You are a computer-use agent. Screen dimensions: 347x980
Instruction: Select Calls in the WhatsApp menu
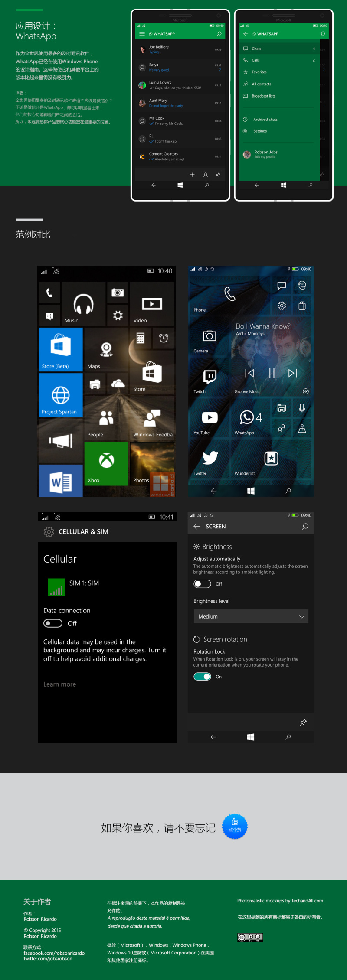tap(279, 60)
